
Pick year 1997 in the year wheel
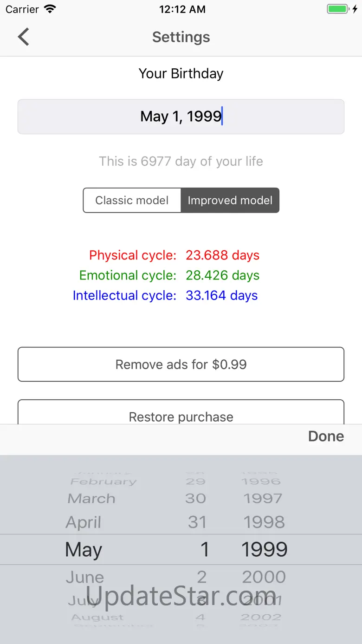[x=263, y=499]
